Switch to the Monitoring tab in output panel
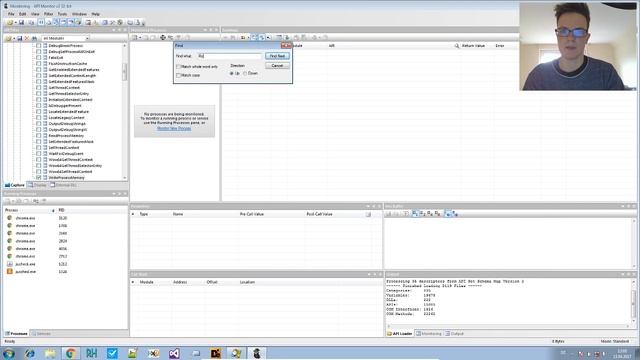Image resolution: width=640 pixels, height=360 pixels. pos(429,333)
